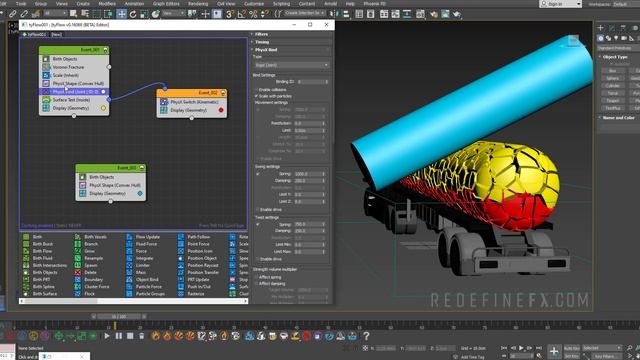Open the Create Selection Set dropdown
The height and width of the screenshot is (360, 640).
click(x=304, y=13)
